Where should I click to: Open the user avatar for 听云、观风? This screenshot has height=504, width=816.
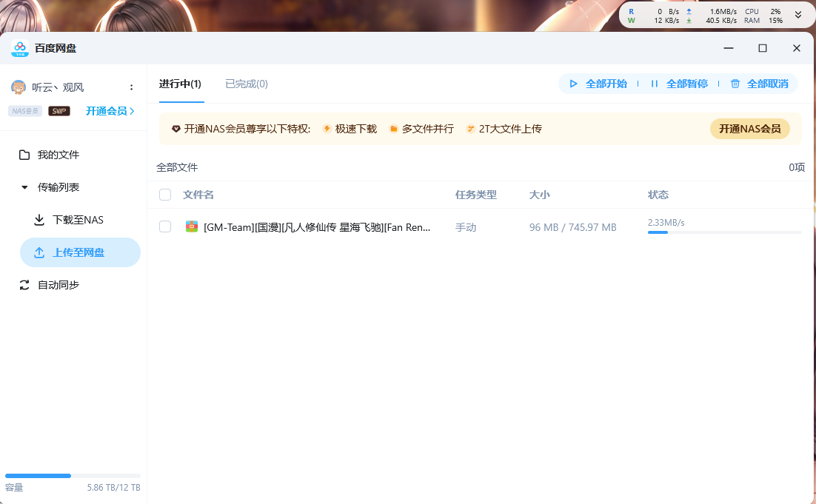pos(19,87)
